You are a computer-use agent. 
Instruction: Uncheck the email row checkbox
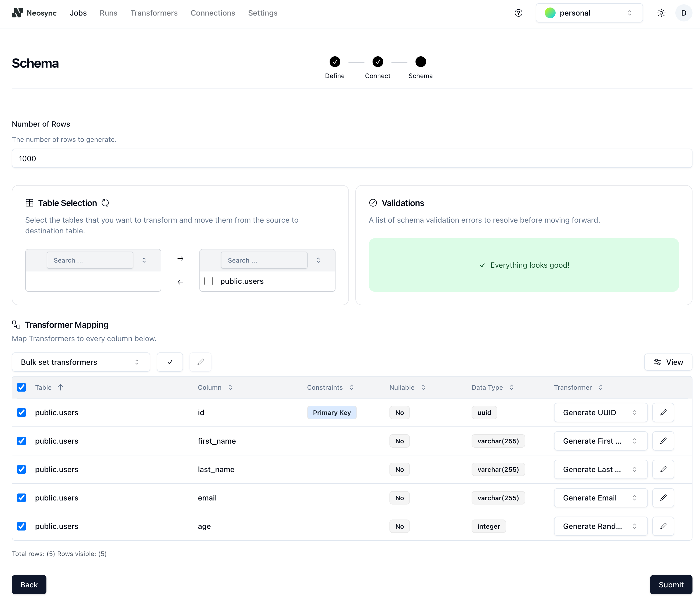tap(22, 498)
